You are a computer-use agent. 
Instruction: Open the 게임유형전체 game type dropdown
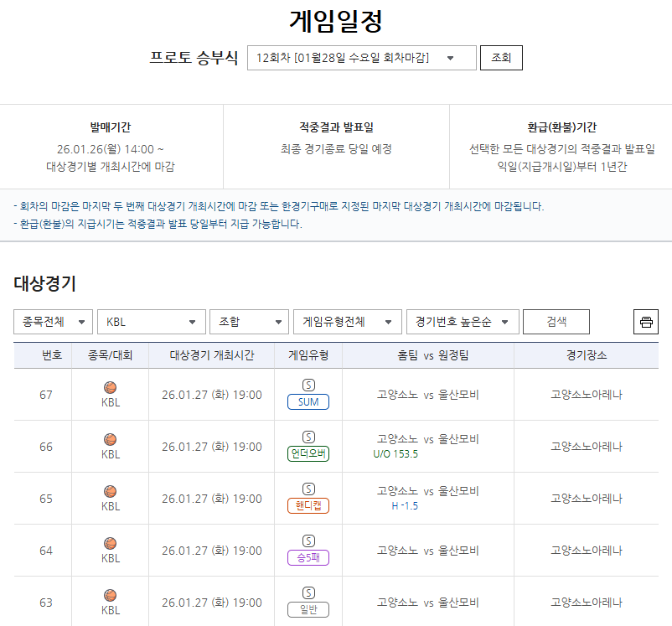[347, 321]
